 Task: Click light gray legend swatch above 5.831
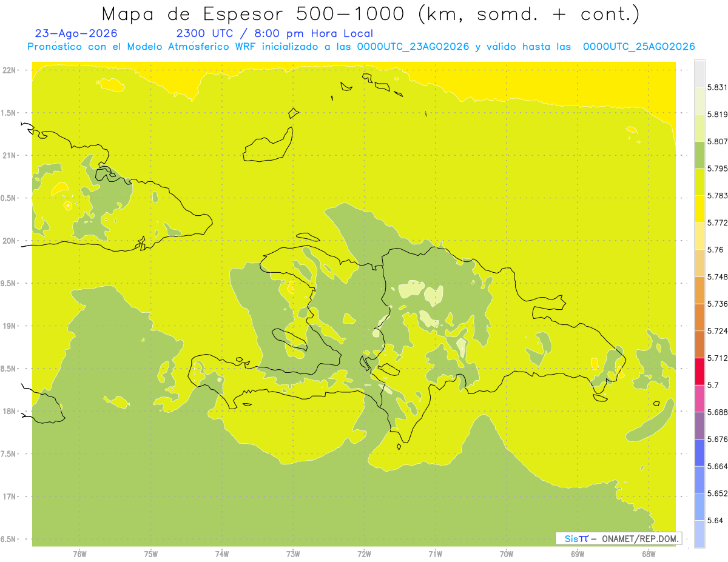tap(699, 73)
